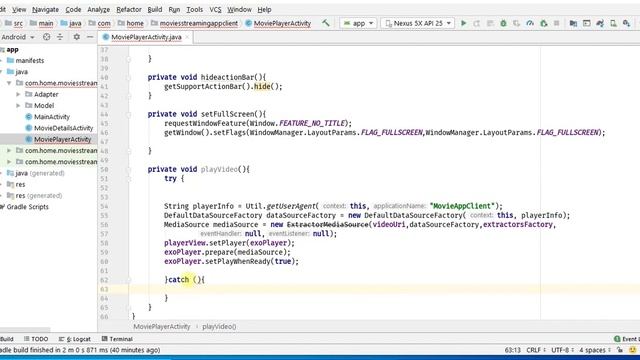This screenshot has height=360, width=640.
Task: Expand the Adapter folder
Action: coord(18,94)
